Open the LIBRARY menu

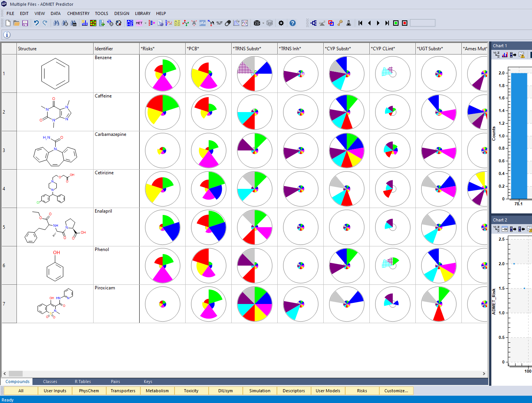pyautogui.click(x=143, y=13)
